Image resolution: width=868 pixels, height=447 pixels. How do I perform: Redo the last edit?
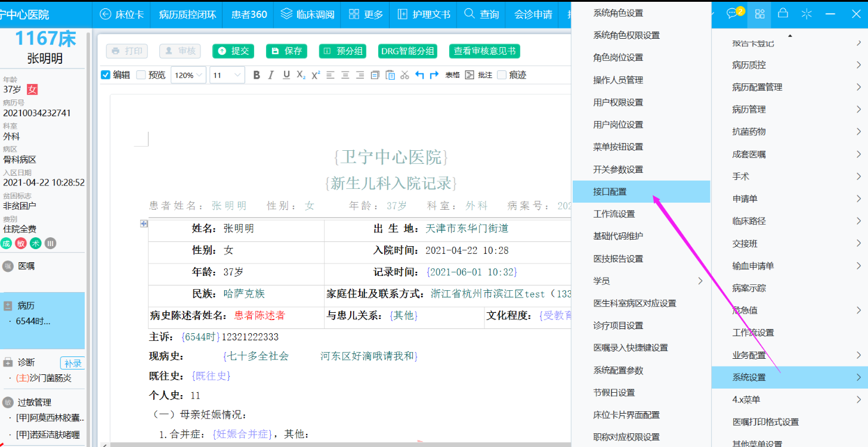(x=434, y=75)
